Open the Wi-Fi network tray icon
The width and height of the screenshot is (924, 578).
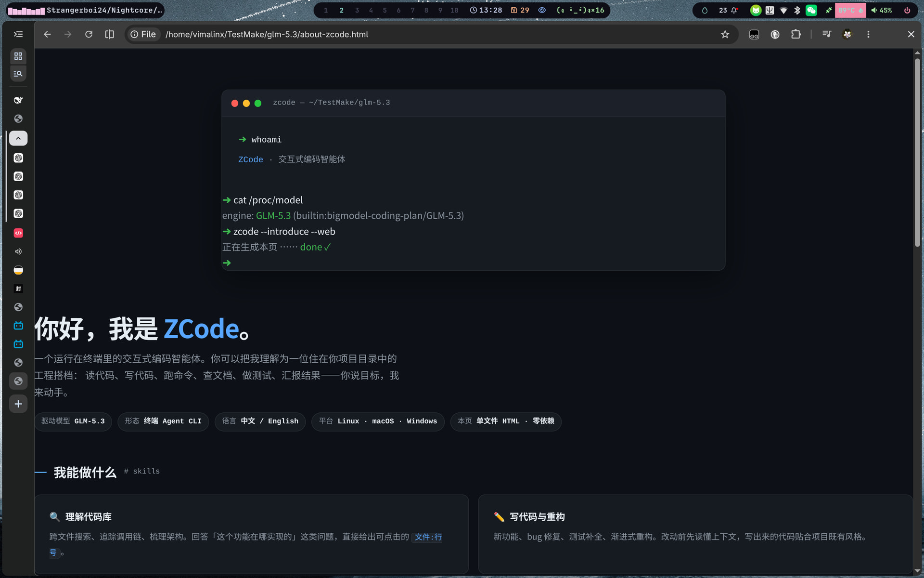coord(783,10)
